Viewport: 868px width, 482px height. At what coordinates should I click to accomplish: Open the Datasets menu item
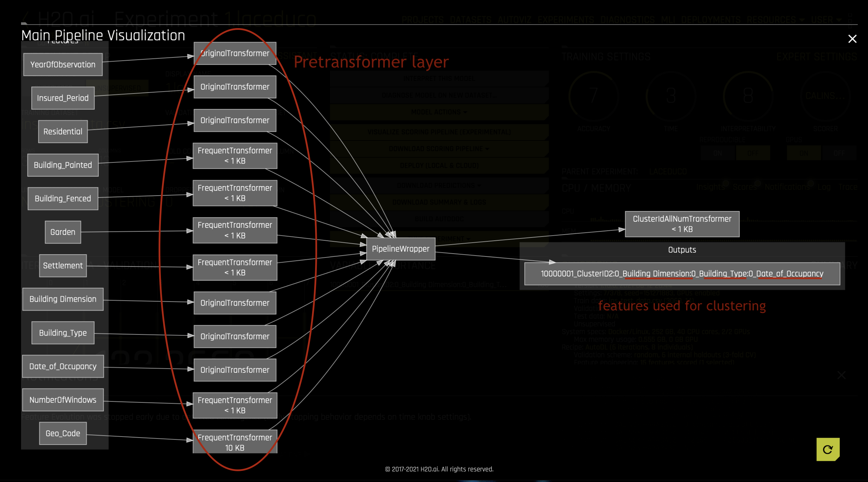471,19
